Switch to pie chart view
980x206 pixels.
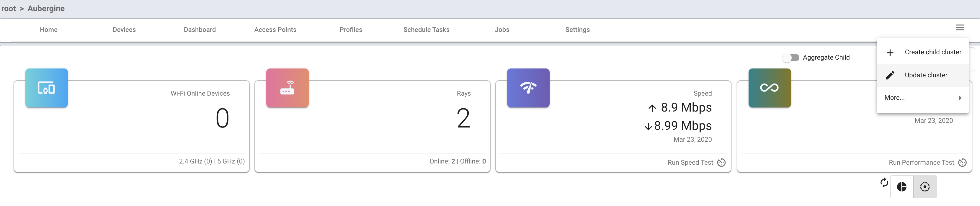(x=902, y=187)
